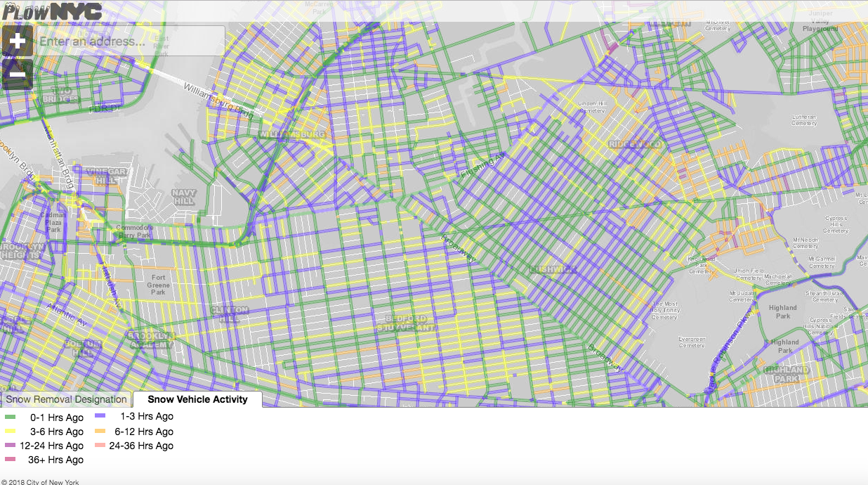Click the yellow 3-6 Hrs Ago swatch
This screenshot has width=868, height=485.
10,432
